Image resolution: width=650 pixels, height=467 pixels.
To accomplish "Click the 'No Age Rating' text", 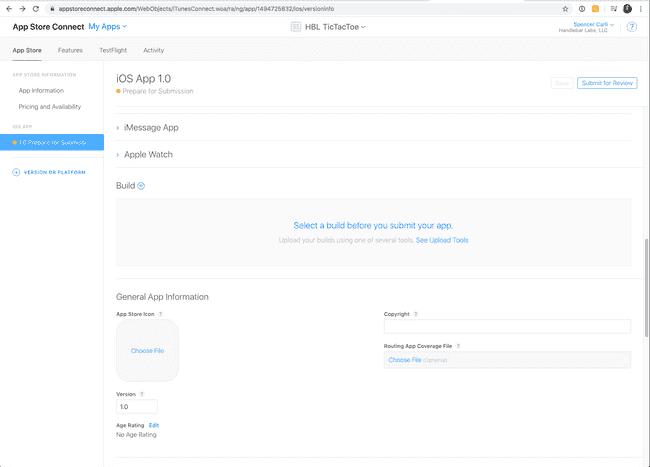I will [136, 435].
